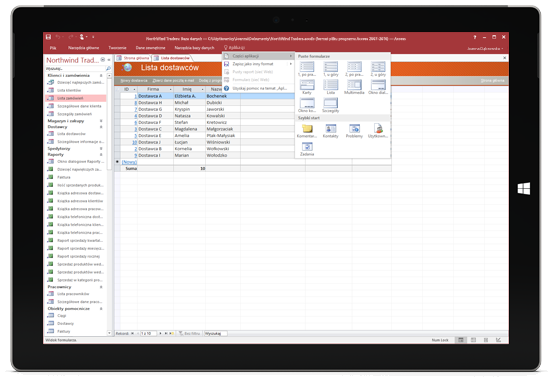Pick the '1, u góry' blank form template
554x383 pixels.
[331, 69]
